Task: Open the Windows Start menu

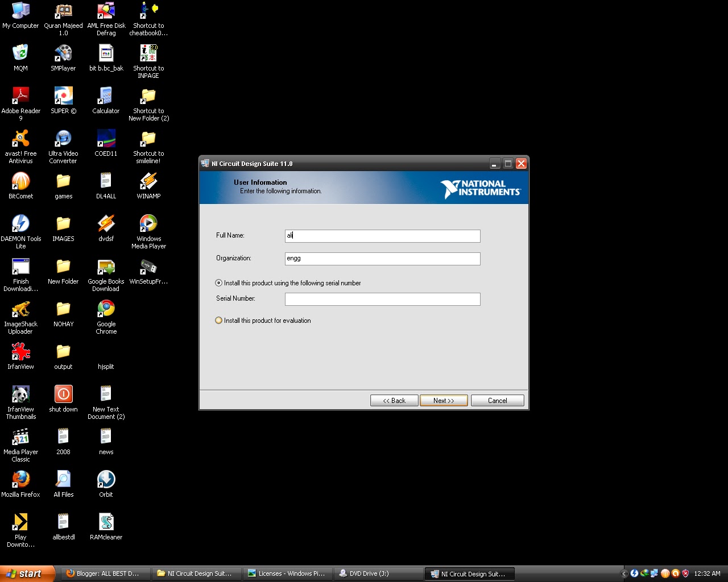Action: 27,573
